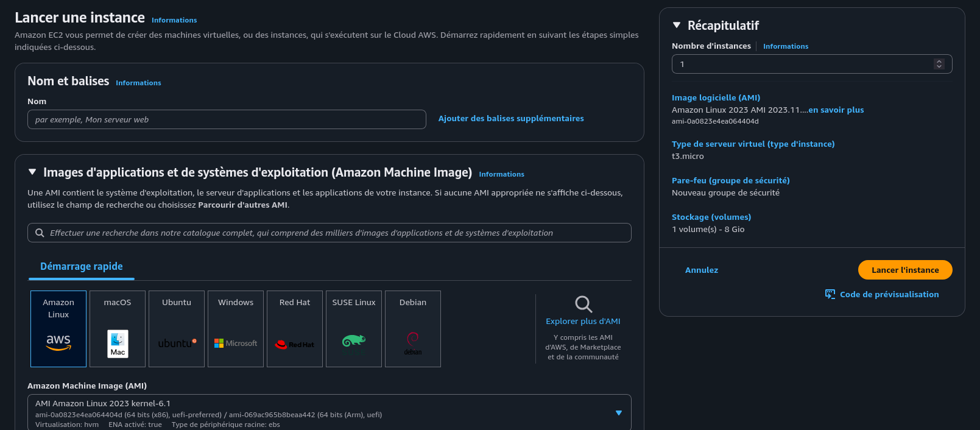This screenshot has width=980, height=430.
Task: Click the AMI catalog search field
Action: pos(329,233)
